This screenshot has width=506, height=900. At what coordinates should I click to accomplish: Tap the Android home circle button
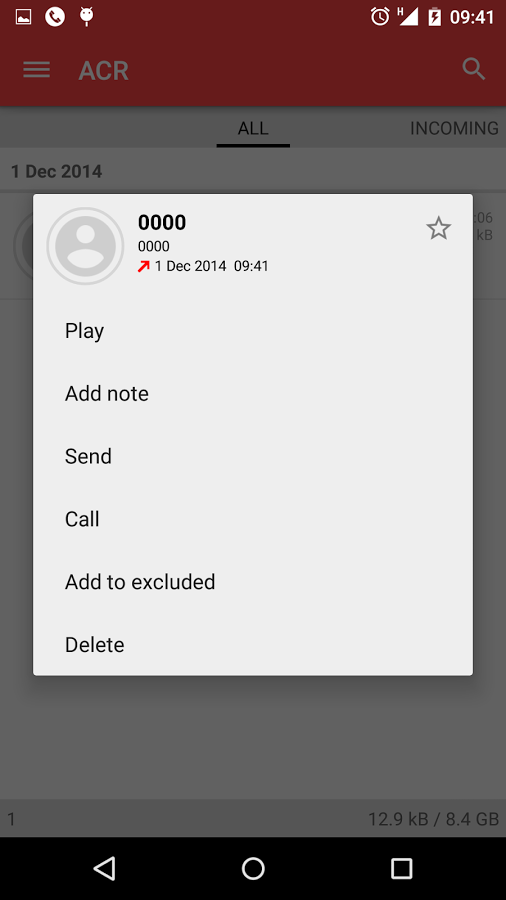pos(253,868)
